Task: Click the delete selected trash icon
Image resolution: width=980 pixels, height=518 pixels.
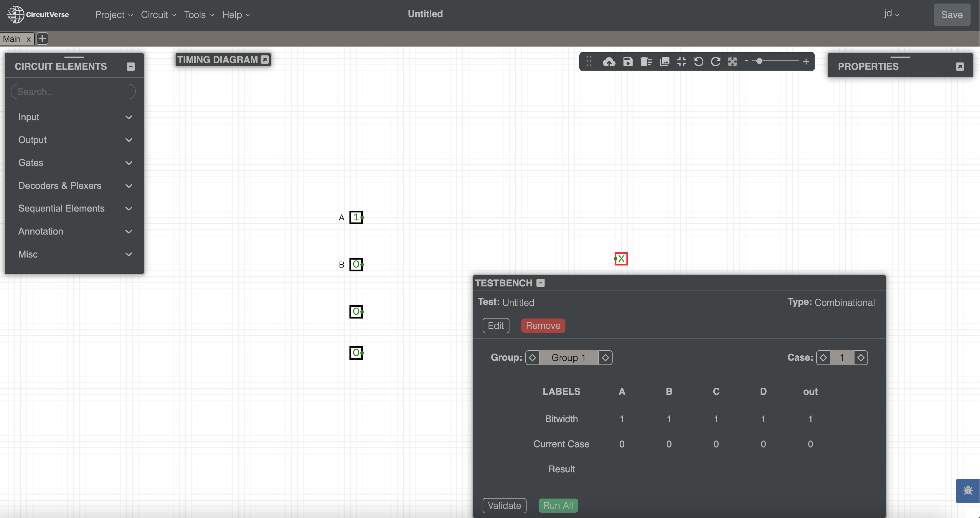Action: point(646,62)
